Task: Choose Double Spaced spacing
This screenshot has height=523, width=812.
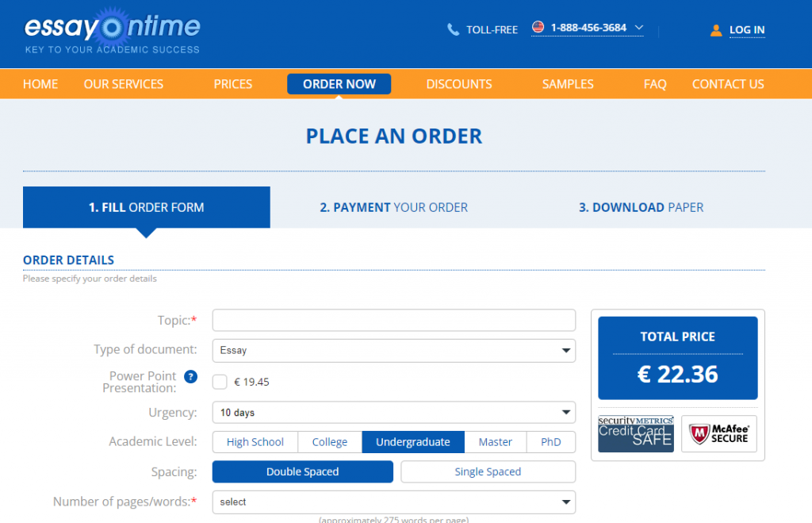Action: 303,471
